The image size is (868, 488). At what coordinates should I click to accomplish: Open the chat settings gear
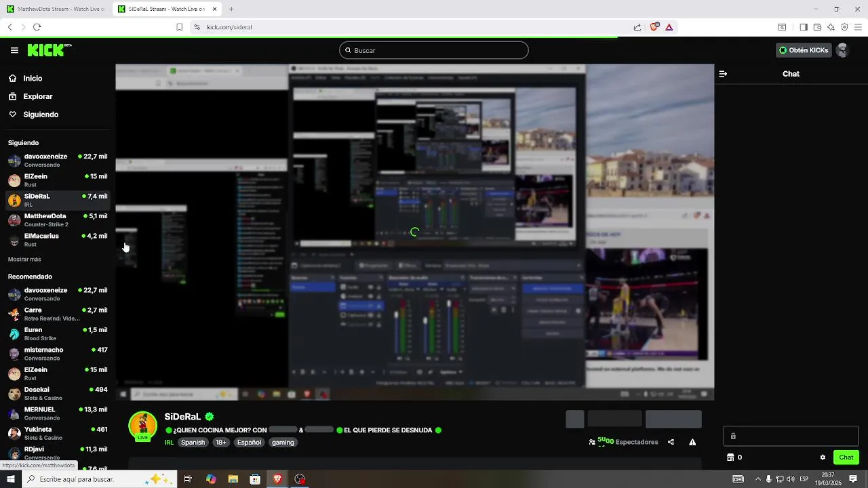pos(823,457)
